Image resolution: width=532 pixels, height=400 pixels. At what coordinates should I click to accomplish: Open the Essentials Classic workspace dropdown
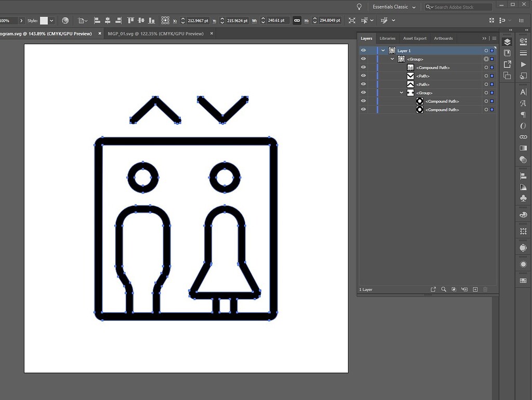coord(393,7)
